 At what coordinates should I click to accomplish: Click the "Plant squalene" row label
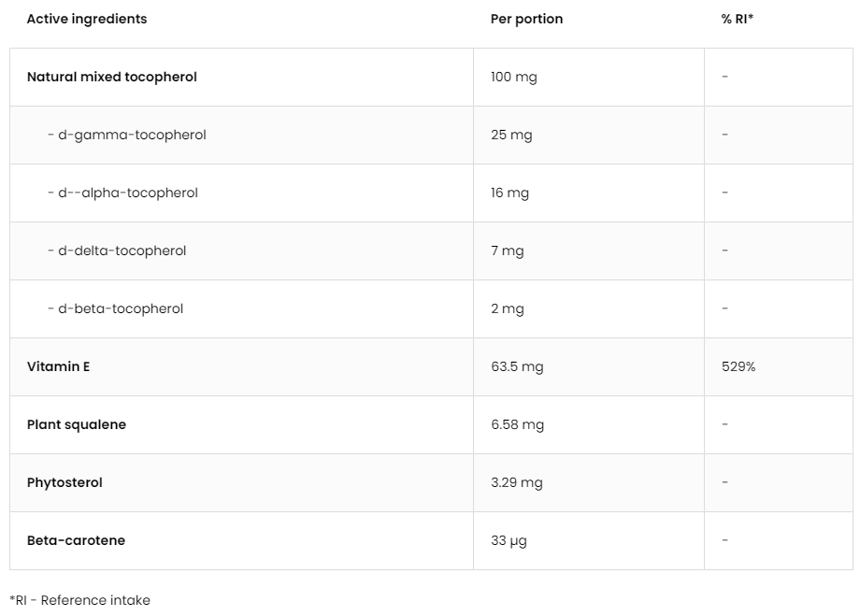[x=77, y=424]
